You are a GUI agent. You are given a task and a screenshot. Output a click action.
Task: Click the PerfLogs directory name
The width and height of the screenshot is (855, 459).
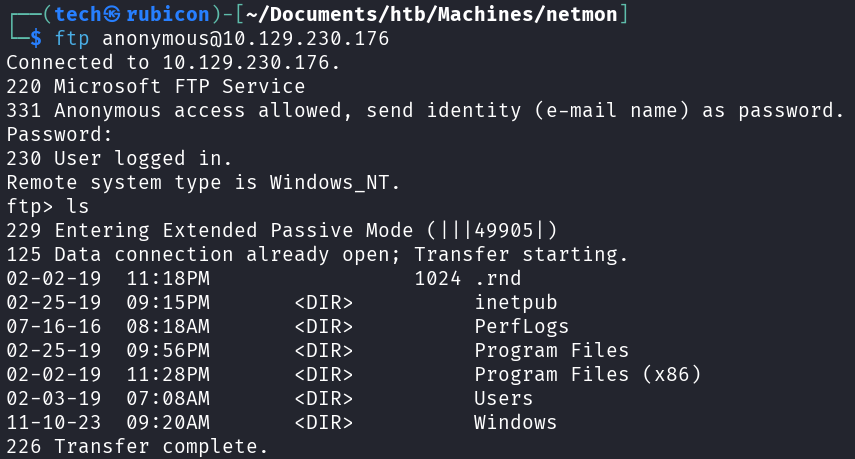click(x=521, y=326)
